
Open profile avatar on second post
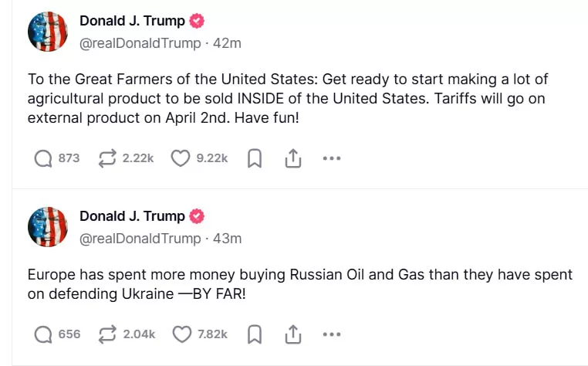pyautogui.click(x=48, y=227)
